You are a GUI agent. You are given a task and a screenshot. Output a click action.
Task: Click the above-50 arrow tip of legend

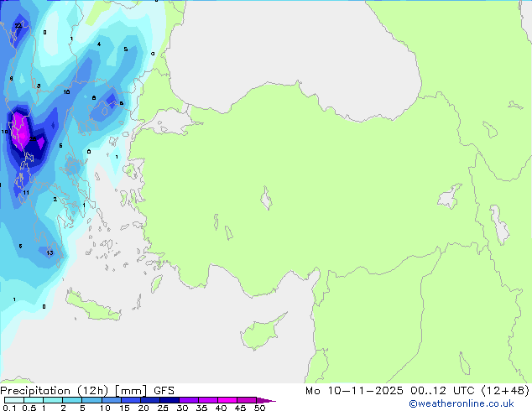point(266,400)
